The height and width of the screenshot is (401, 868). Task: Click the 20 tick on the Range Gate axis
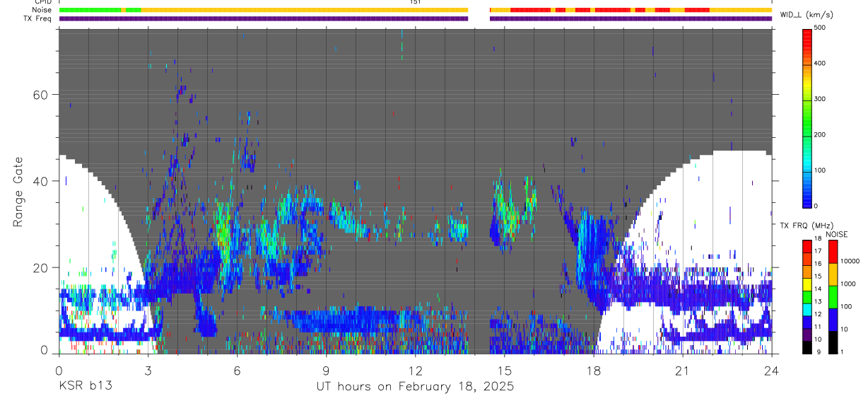(40, 267)
